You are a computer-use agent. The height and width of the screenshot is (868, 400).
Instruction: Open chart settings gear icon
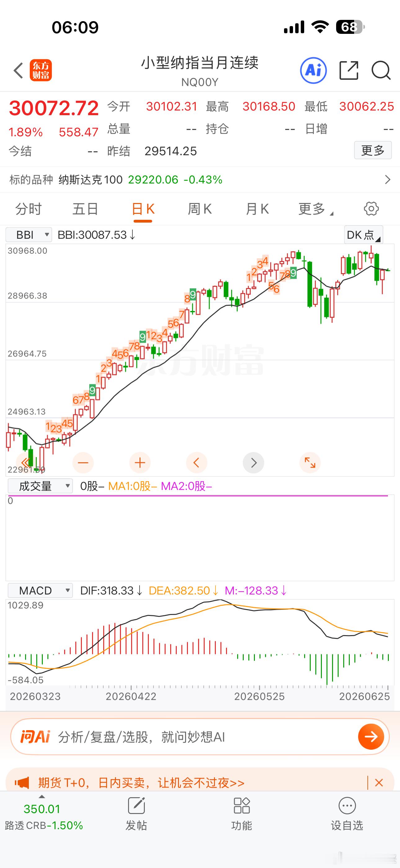tap(371, 209)
